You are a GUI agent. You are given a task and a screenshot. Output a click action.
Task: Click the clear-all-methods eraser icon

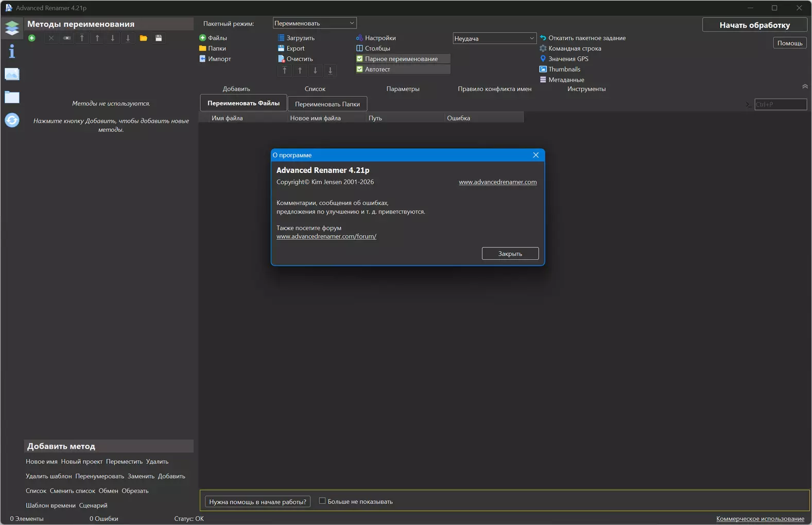pyautogui.click(x=66, y=38)
